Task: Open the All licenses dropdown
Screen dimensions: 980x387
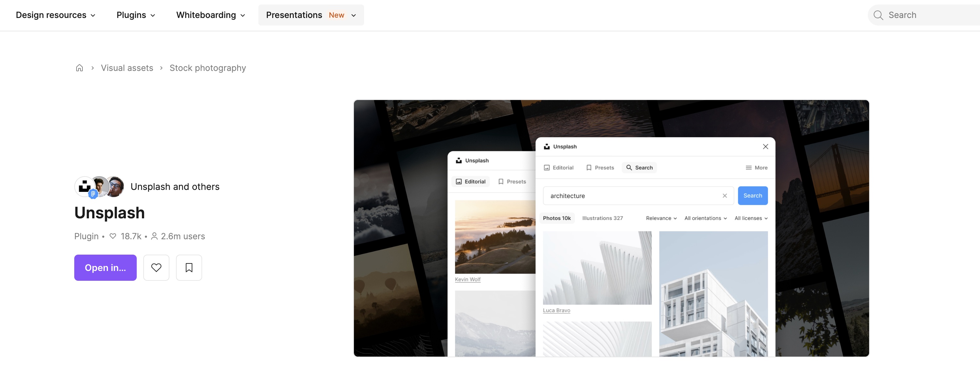Action: (751, 218)
